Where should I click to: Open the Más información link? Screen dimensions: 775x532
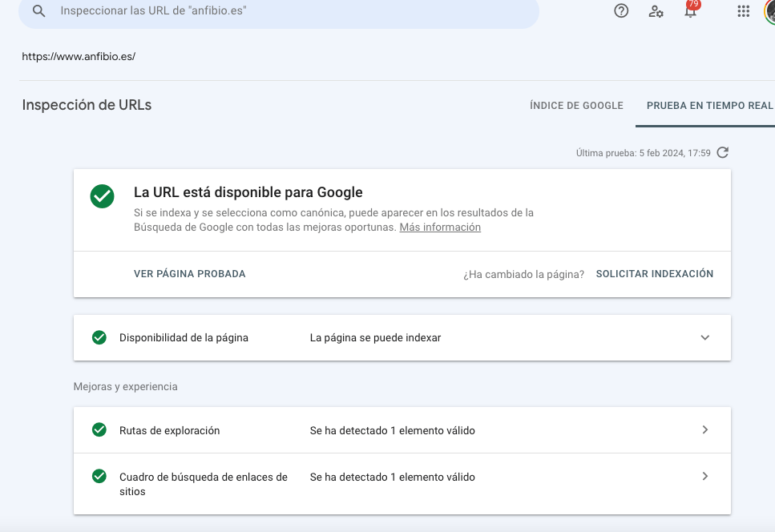click(x=440, y=228)
